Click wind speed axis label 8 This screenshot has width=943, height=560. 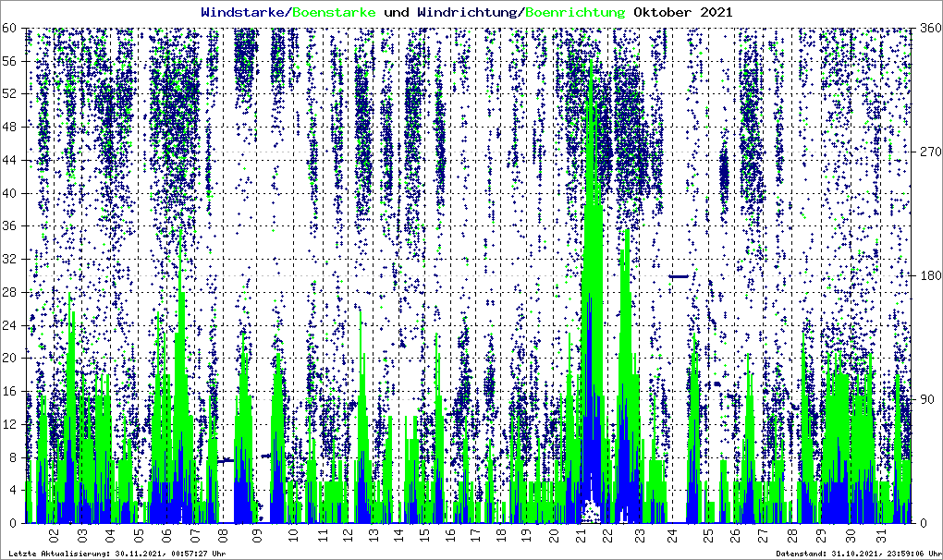click(x=13, y=457)
